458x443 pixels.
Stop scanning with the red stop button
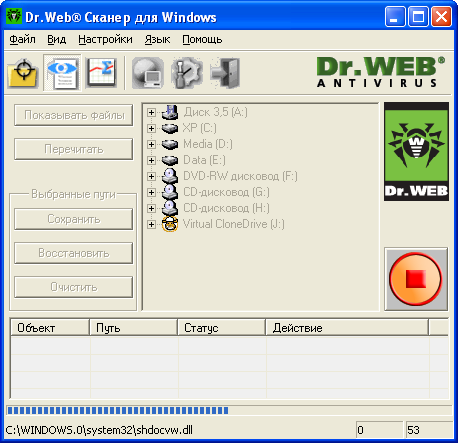416,279
